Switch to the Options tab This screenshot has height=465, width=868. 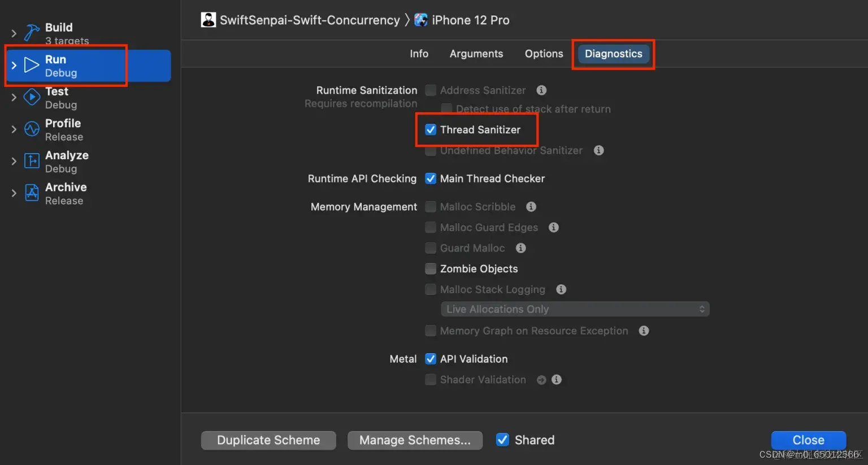click(x=544, y=54)
